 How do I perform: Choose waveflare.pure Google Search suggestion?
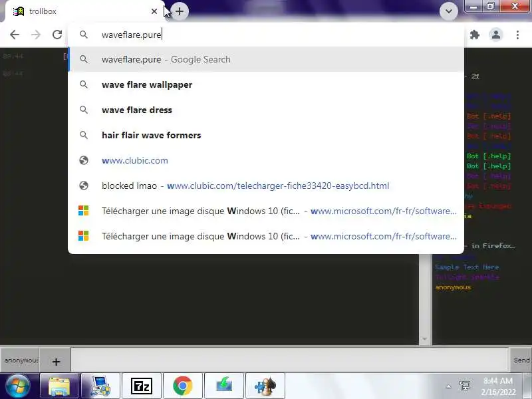click(x=266, y=59)
